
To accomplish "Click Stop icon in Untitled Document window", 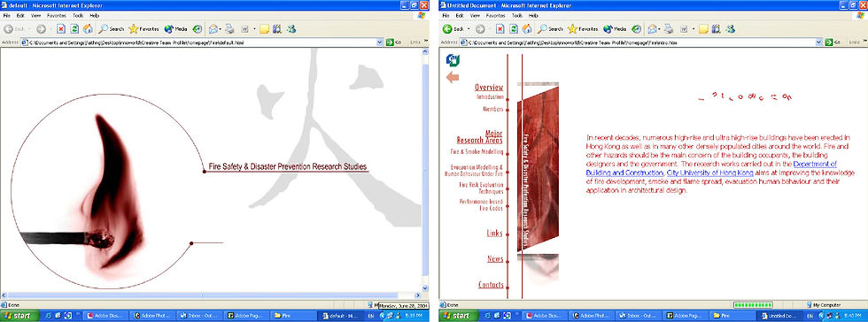I will pyautogui.click(x=500, y=29).
